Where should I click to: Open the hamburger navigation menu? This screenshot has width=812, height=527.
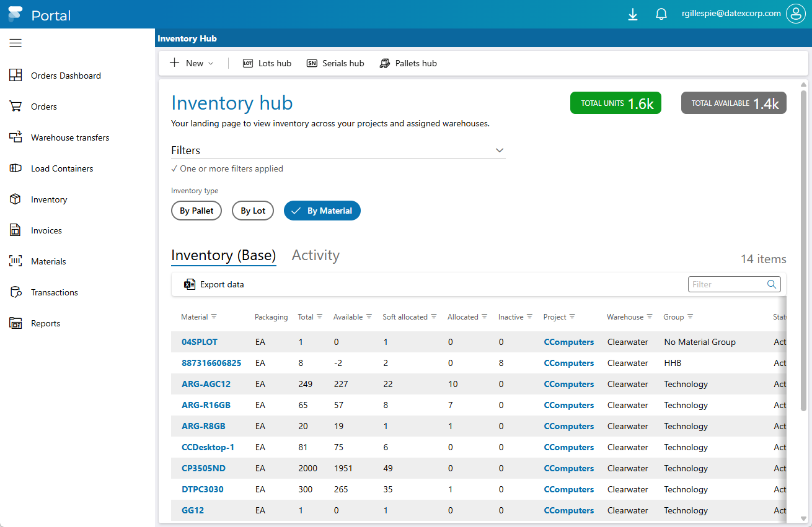15,43
